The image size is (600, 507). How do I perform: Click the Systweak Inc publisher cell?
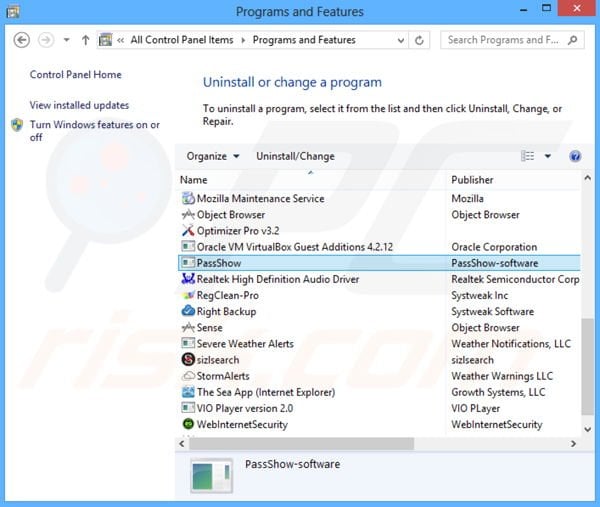tap(479, 295)
